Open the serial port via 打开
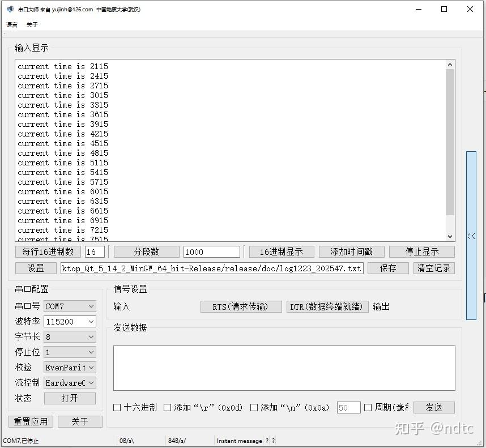This screenshot has height=448, width=486. (x=69, y=398)
